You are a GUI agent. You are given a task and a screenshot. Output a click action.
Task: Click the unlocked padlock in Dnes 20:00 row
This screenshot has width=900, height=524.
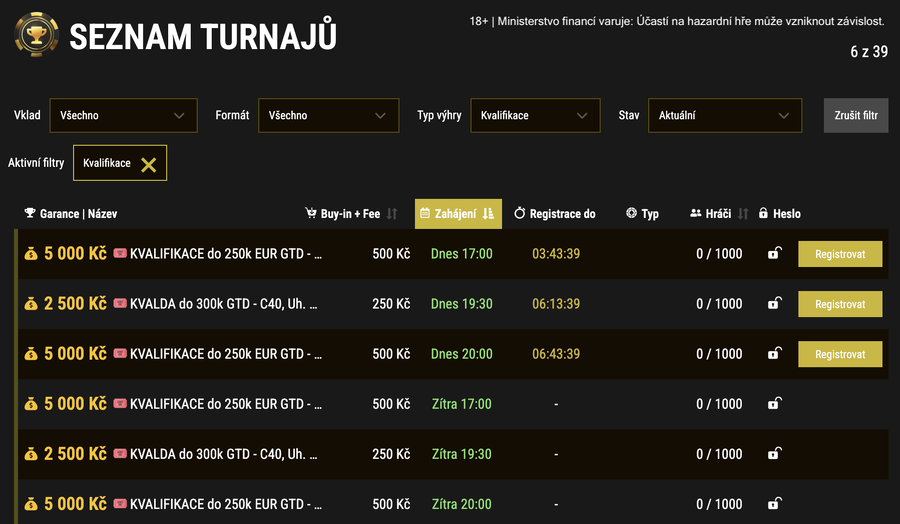[x=775, y=352]
